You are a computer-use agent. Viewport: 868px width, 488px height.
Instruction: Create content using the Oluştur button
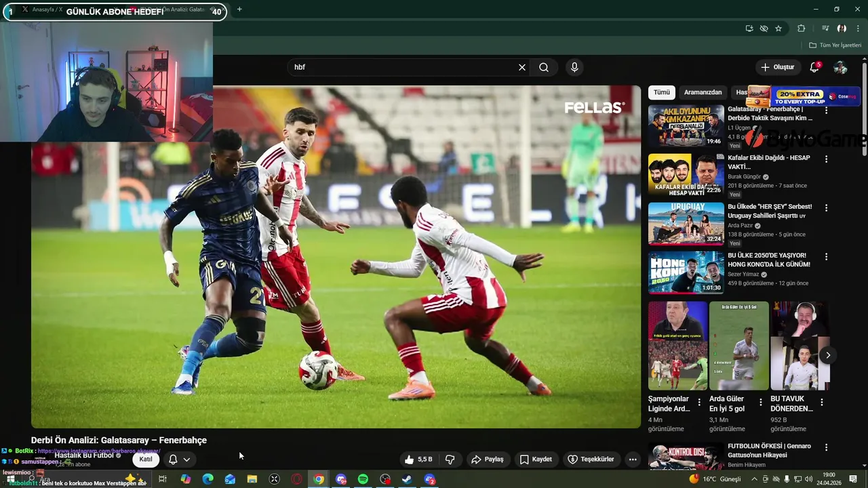click(777, 67)
